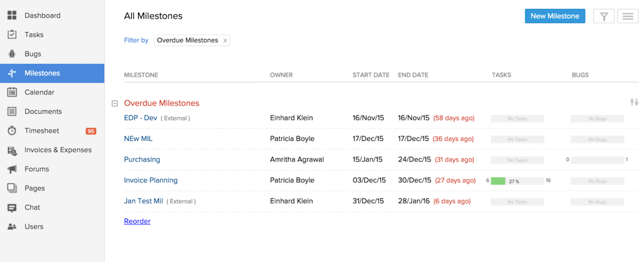This screenshot has height=262, width=644.
Task: Open the Calendar icon in the sidebar
Action: 12,92
